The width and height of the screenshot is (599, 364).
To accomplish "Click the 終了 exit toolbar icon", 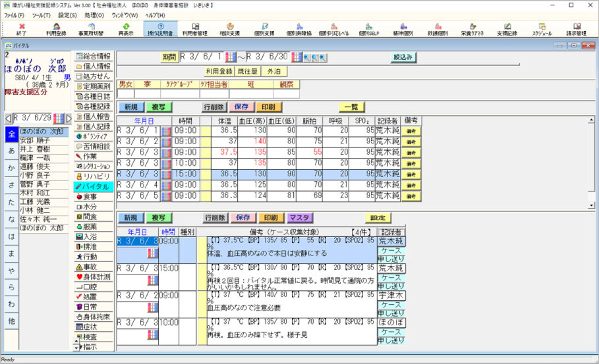I will pyautogui.click(x=22, y=29).
